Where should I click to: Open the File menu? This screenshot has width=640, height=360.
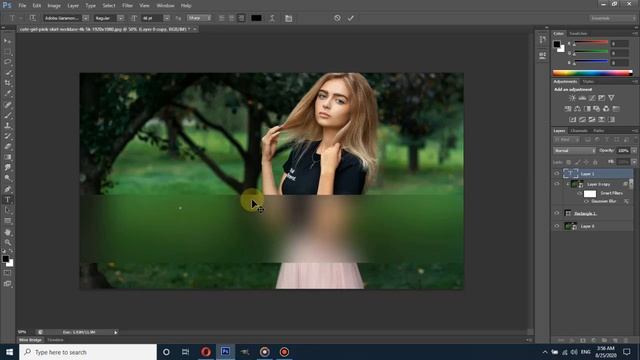[x=22, y=6]
